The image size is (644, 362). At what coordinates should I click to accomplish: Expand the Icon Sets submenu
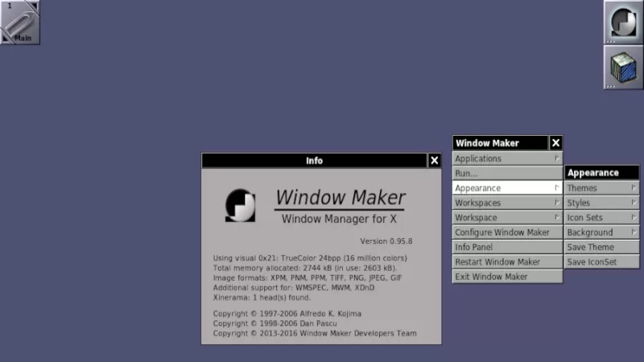(x=601, y=217)
